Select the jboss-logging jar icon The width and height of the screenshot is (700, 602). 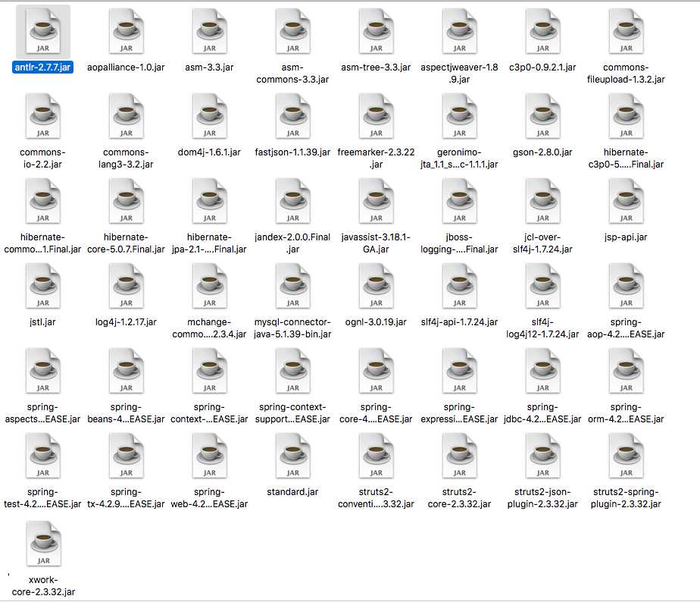click(459, 202)
